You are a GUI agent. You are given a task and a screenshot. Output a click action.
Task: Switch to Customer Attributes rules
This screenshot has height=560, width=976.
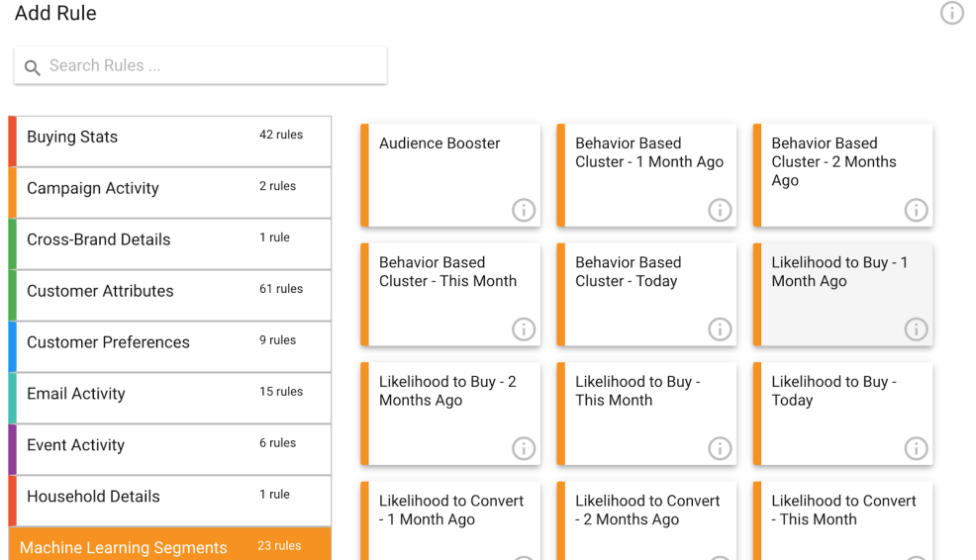point(170,292)
